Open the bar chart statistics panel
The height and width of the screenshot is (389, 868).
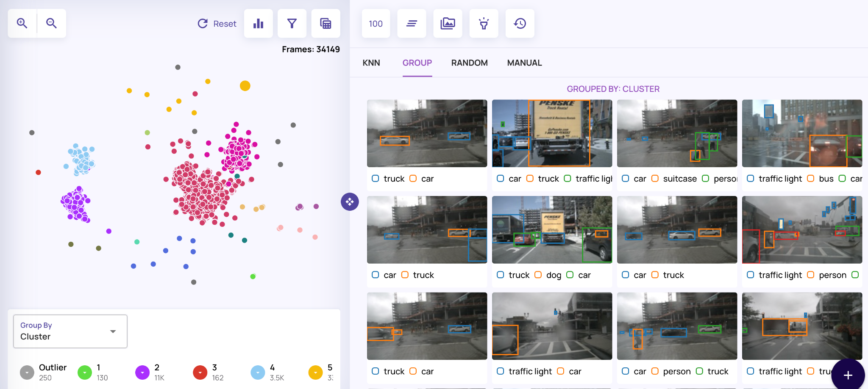(x=259, y=23)
